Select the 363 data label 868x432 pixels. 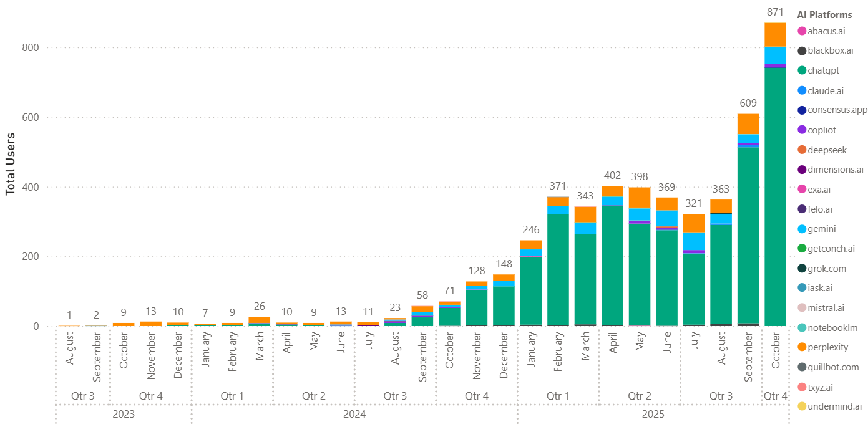[721, 189]
